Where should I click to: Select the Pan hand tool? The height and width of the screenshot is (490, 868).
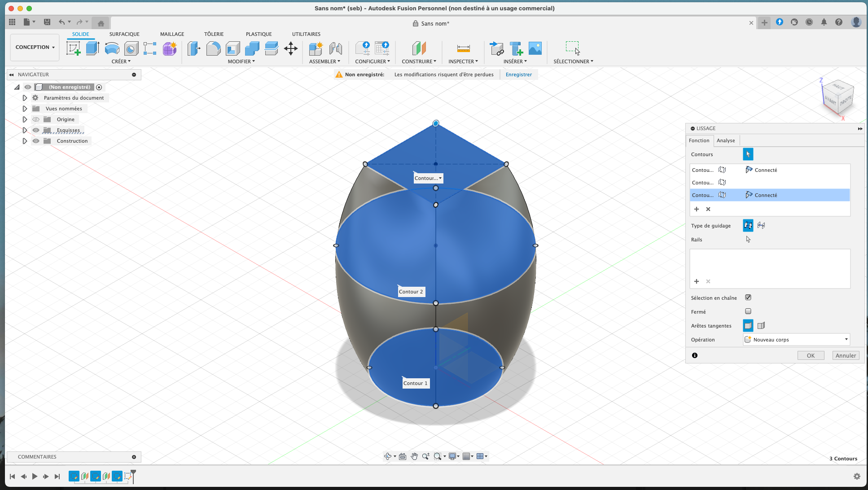pos(414,456)
